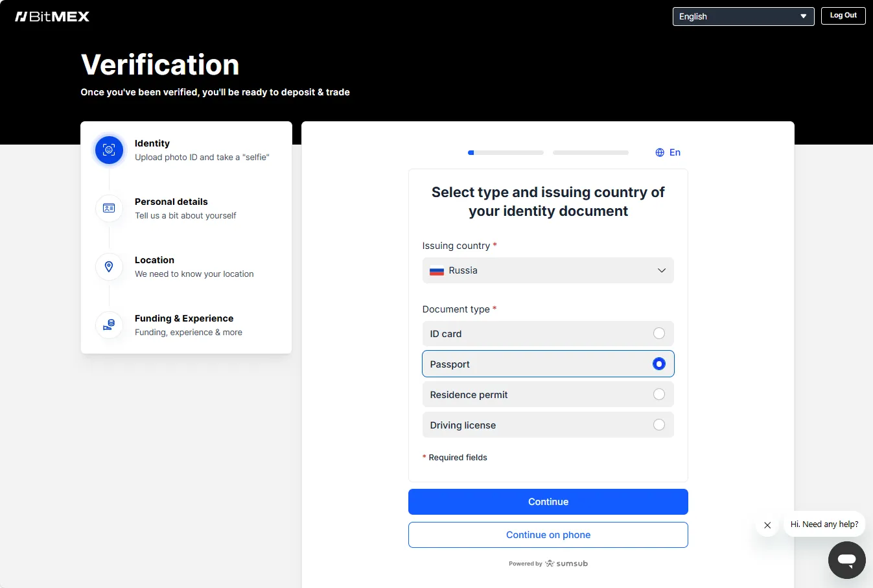Screen dimensions: 873x588
Task: Click the globe language icon
Action: [x=660, y=152]
